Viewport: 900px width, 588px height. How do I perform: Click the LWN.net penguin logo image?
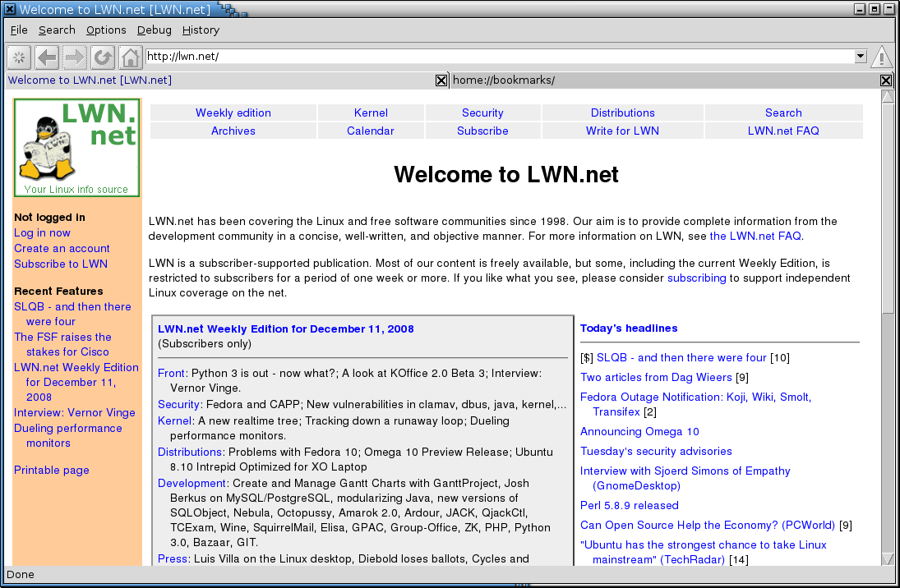point(76,147)
